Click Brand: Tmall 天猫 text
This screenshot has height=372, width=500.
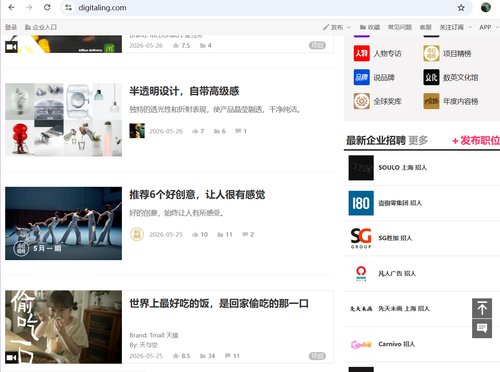point(154,335)
